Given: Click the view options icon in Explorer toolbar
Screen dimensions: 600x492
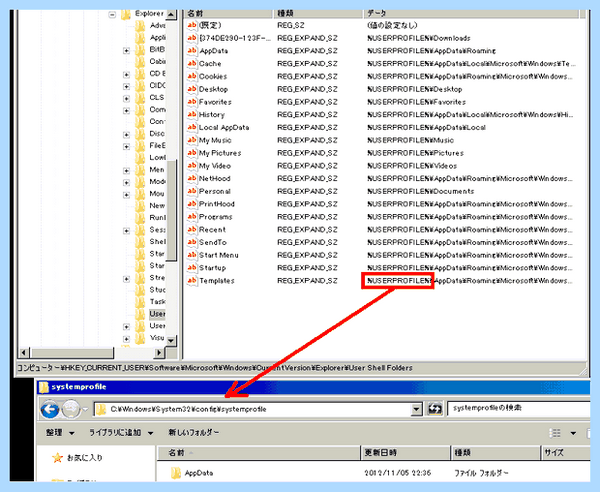Looking at the screenshot, I should [x=555, y=433].
